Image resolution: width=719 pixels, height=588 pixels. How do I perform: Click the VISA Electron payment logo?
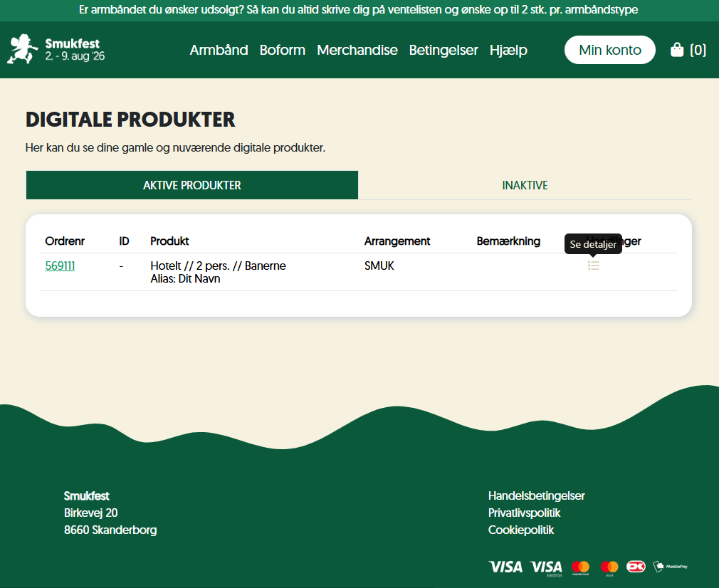tap(546, 568)
